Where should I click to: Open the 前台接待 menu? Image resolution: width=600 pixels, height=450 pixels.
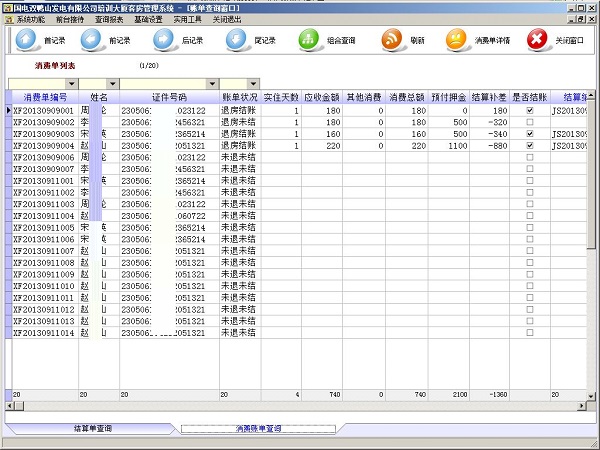tap(70, 20)
